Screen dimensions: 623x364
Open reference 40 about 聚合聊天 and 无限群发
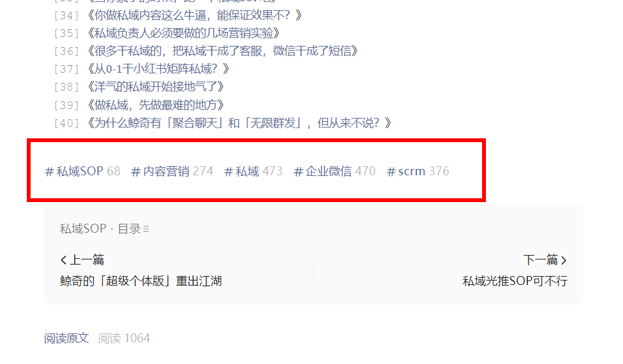239,123
